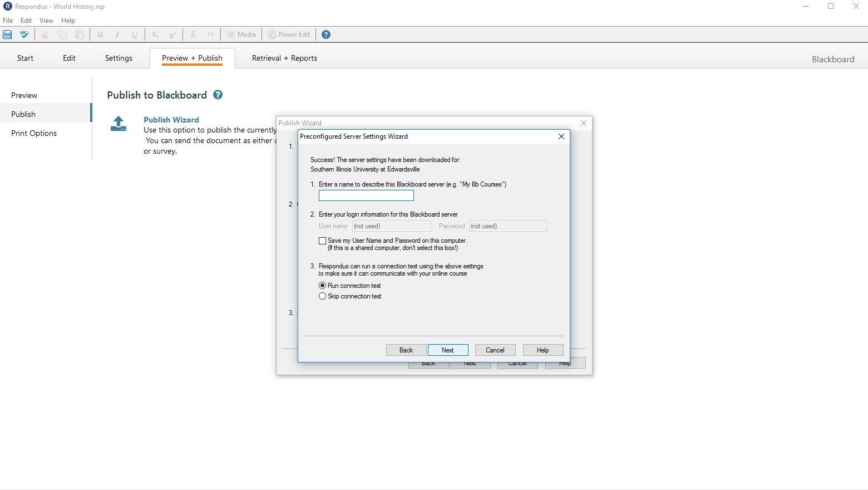
Task: Switch to the Settings tab
Action: [119, 58]
